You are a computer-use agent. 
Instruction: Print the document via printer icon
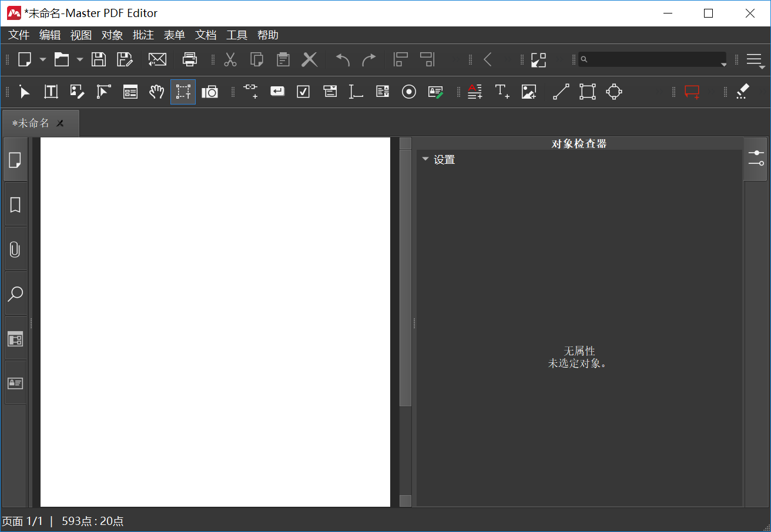coord(190,59)
